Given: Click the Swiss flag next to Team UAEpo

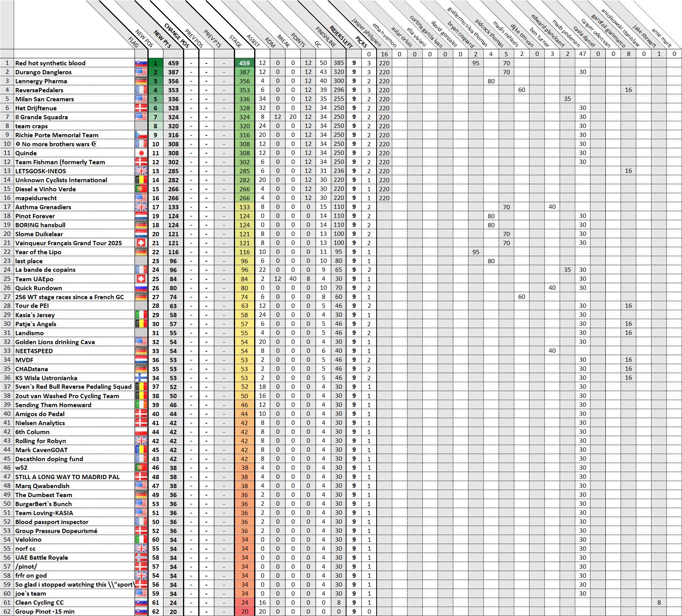Looking at the screenshot, I should tap(141, 279).
